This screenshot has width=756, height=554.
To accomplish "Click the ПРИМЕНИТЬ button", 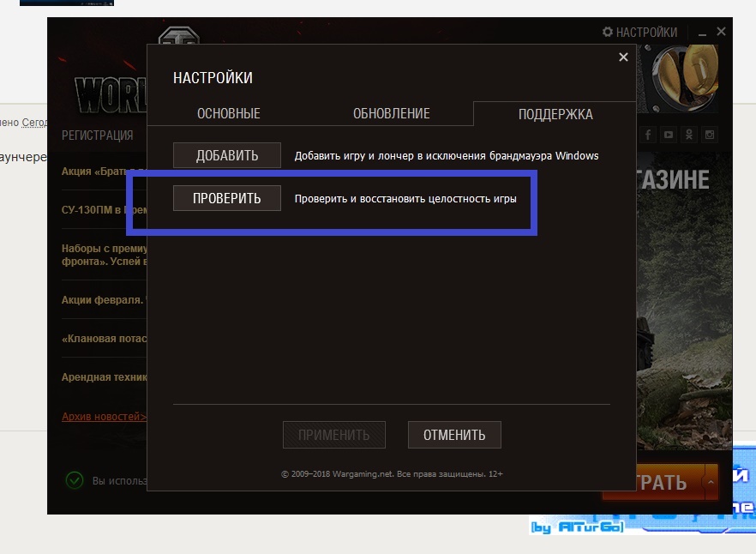I will 333,435.
